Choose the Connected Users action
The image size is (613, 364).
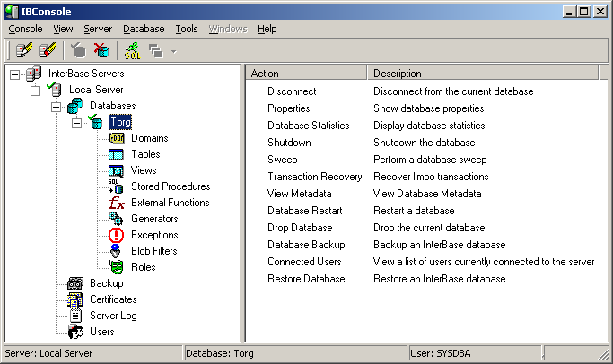[x=304, y=262]
